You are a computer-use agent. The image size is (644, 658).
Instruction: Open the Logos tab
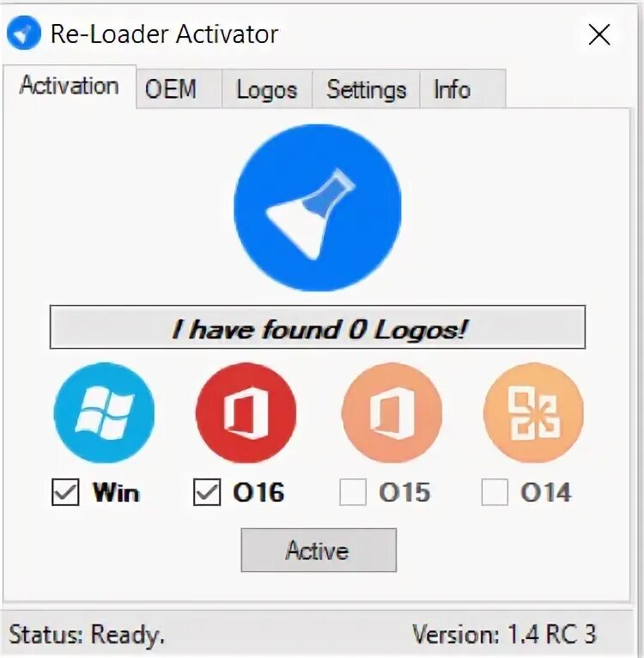(x=267, y=89)
